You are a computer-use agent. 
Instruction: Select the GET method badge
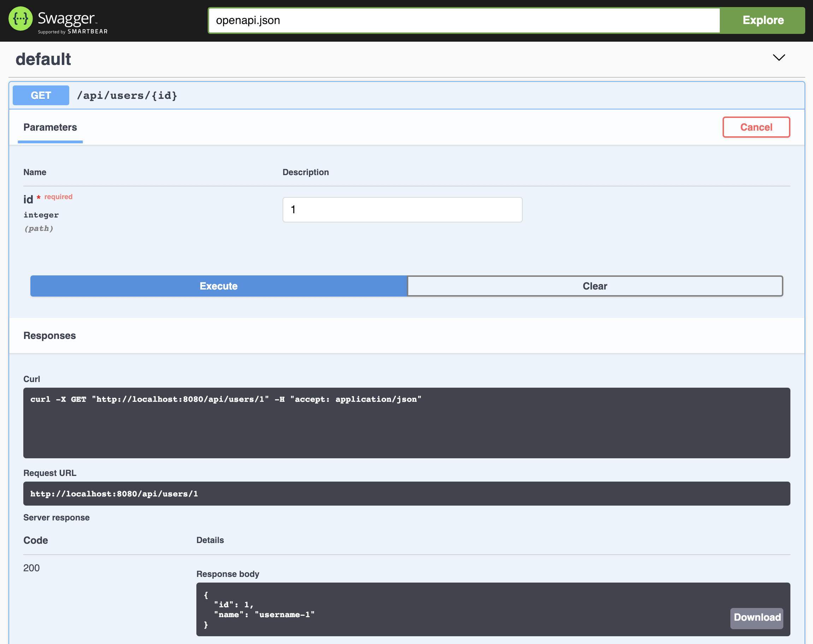coord(40,95)
